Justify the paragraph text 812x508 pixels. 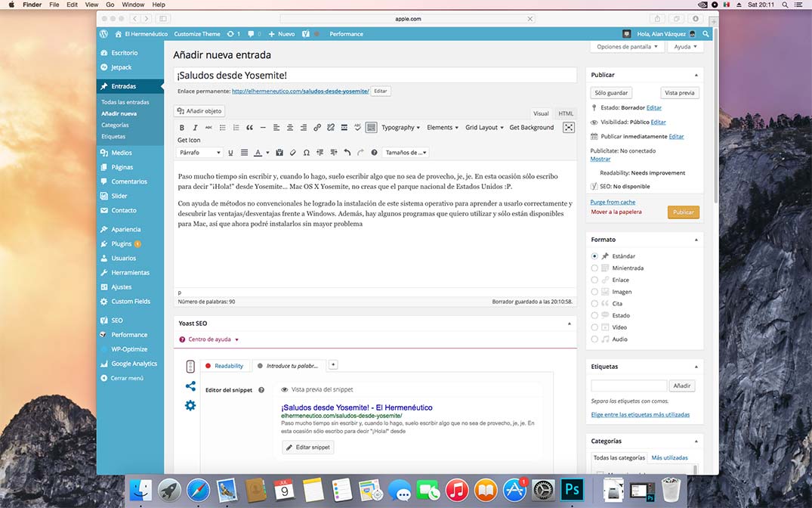point(244,153)
